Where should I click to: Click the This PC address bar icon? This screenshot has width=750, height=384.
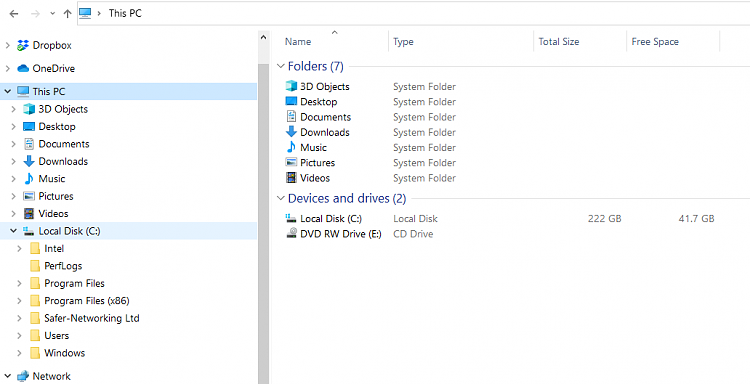click(85, 13)
